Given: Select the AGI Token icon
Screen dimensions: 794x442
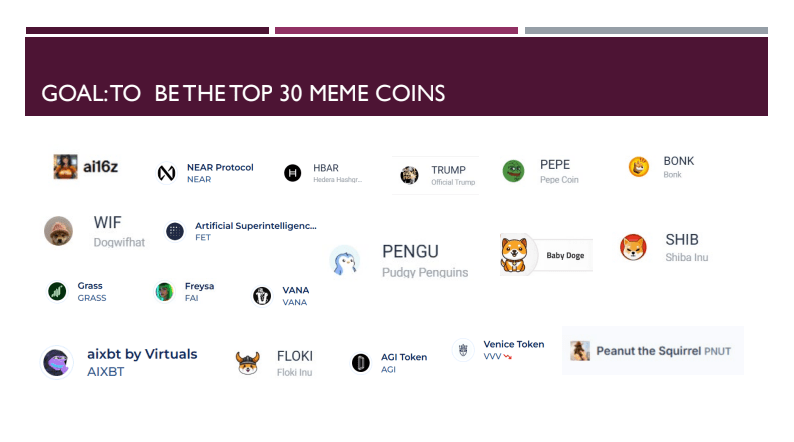Looking at the screenshot, I should pyautogui.click(x=361, y=362).
